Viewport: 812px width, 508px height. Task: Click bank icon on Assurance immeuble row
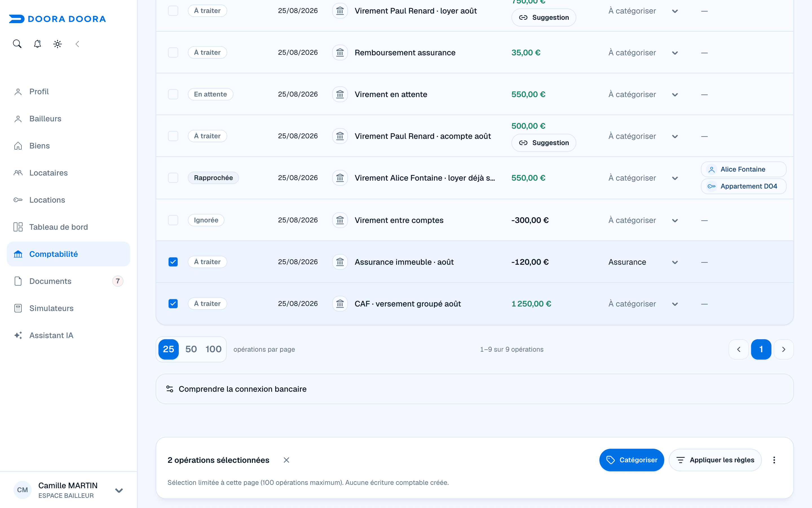coord(340,262)
